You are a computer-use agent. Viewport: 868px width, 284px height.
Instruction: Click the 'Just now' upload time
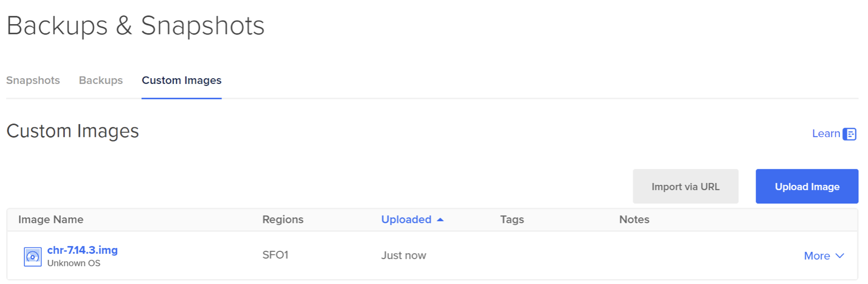(x=403, y=255)
